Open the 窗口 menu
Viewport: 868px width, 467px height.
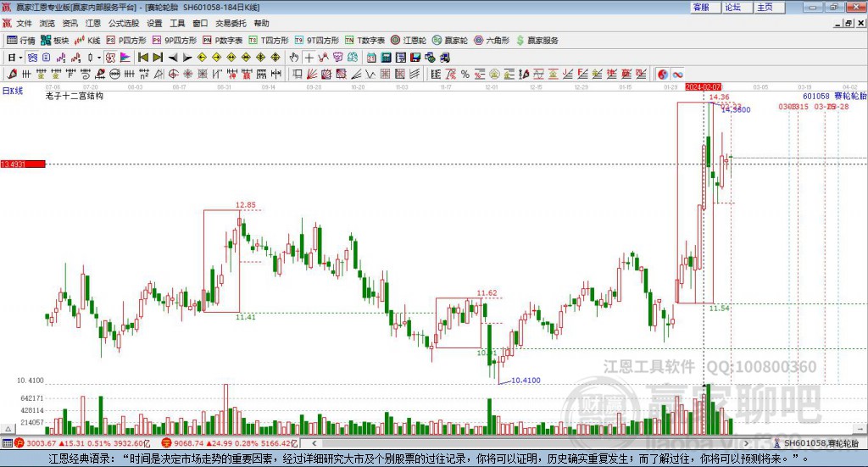pos(200,23)
